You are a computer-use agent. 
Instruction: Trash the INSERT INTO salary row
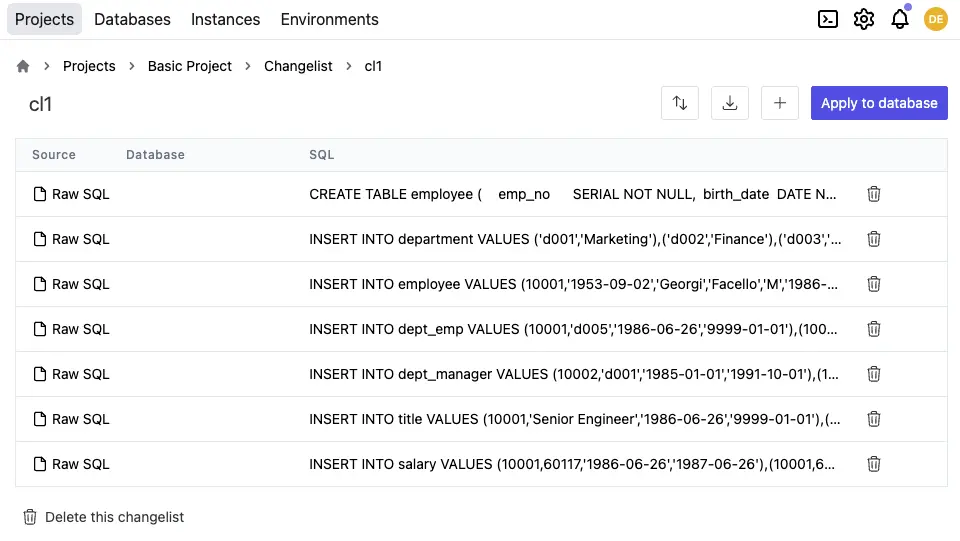click(x=873, y=464)
